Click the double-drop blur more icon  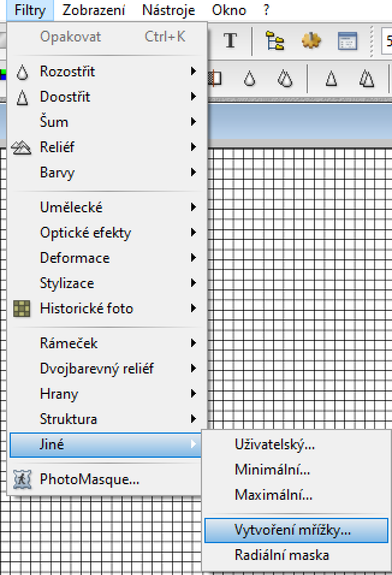(x=284, y=78)
